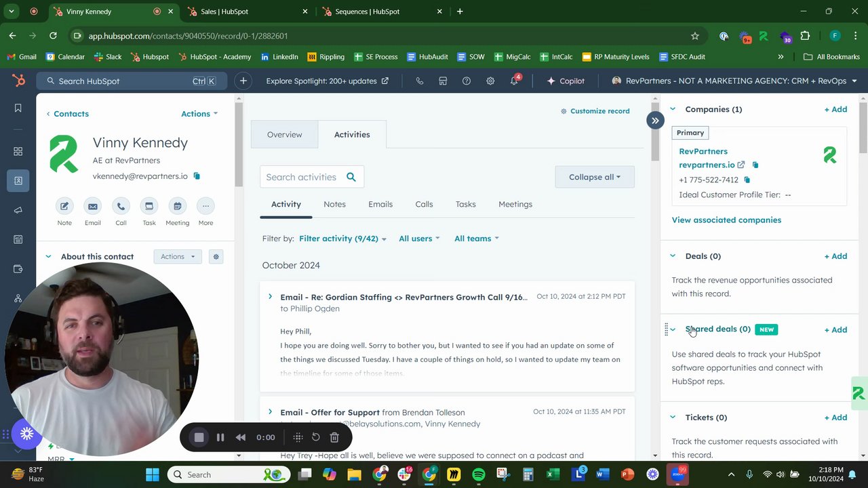The width and height of the screenshot is (868, 488).
Task: Open the marketing megaphone icon in sidebar
Action: pos(18,210)
